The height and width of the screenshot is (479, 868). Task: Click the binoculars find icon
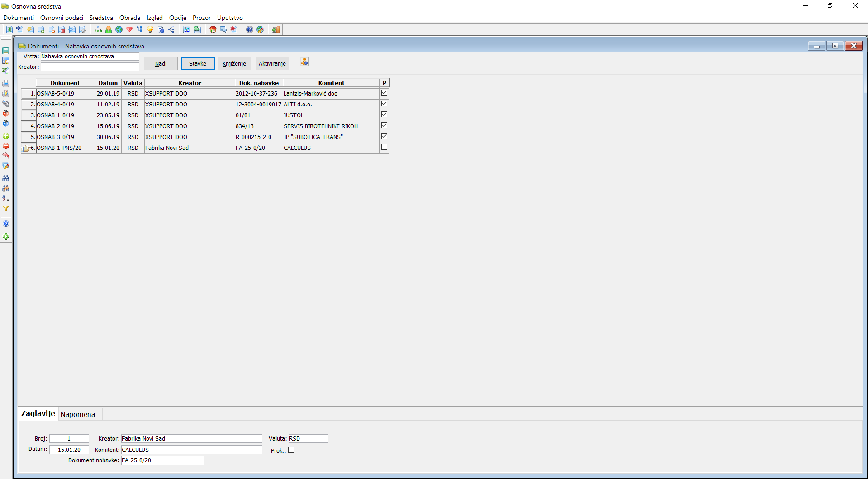pyautogui.click(x=6, y=178)
